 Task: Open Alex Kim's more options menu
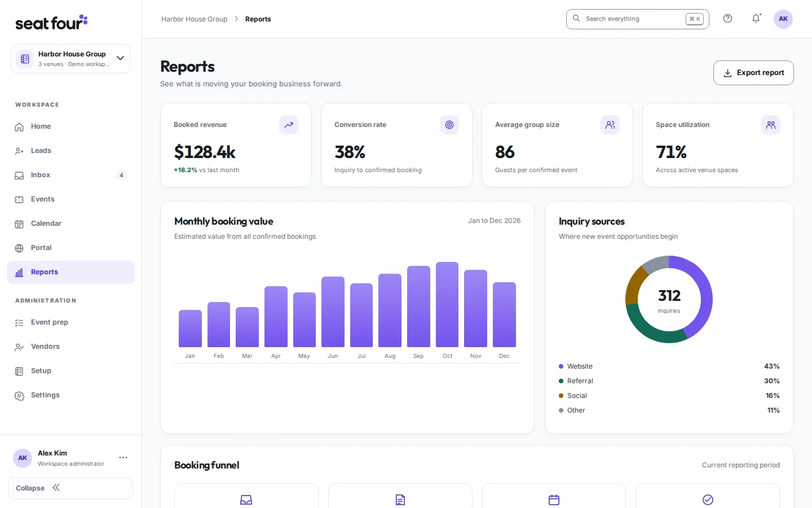click(x=123, y=458)
